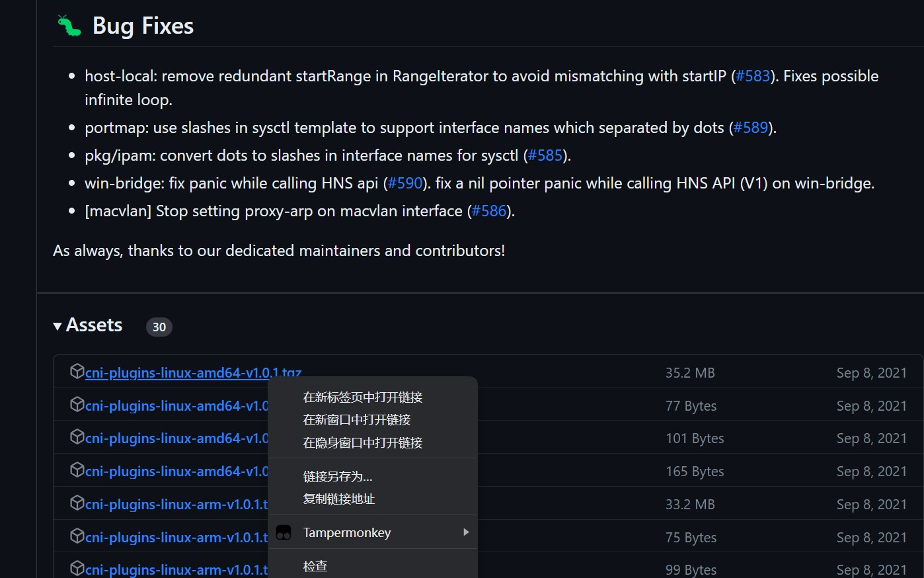Screen dimensions: 924x578
Task: Click the 'As always, thanks' closing sentence
Action: coord(279,251)
